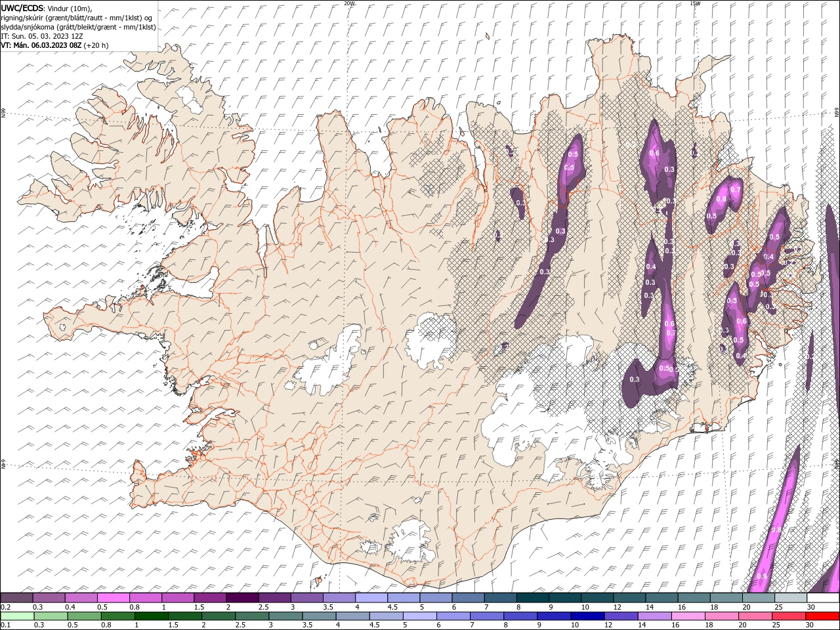Click the 0.9 value in the offshore southeast band
Screen dimensions: 840x630
point(761,576)
